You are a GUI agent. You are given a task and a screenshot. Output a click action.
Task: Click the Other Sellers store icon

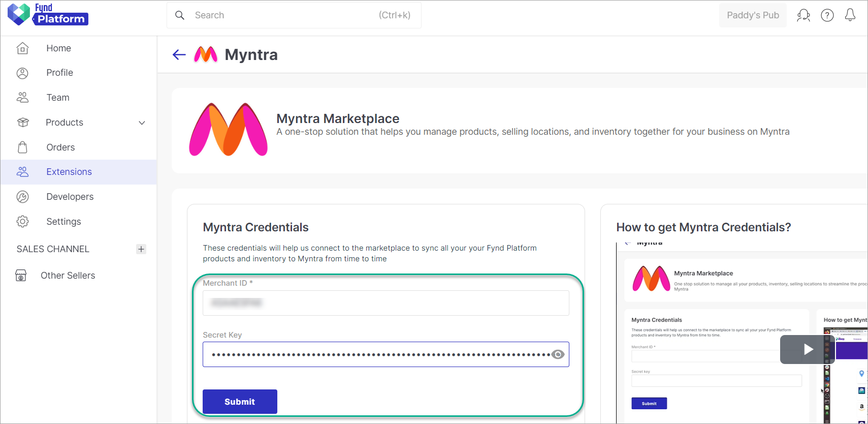(x=21, y=276)
